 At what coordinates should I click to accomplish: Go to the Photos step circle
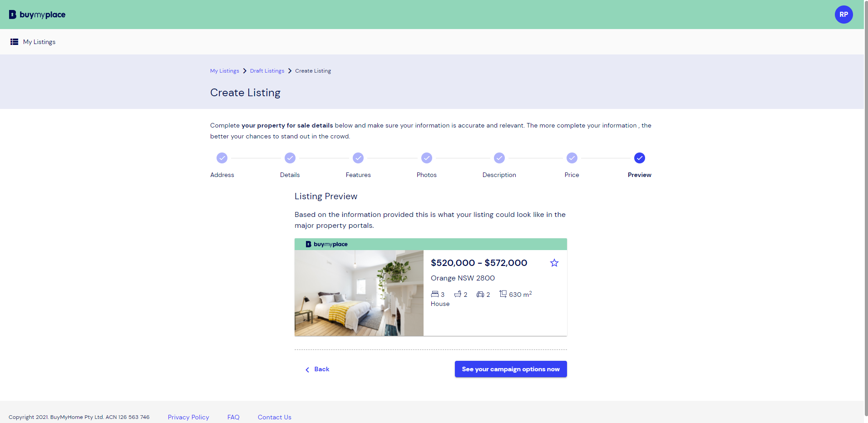click(x=427, y=158)
